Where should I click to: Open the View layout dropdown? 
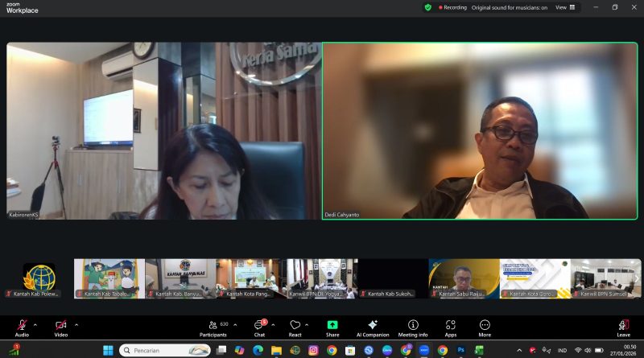pyautogui.click(x=566, y=7)
